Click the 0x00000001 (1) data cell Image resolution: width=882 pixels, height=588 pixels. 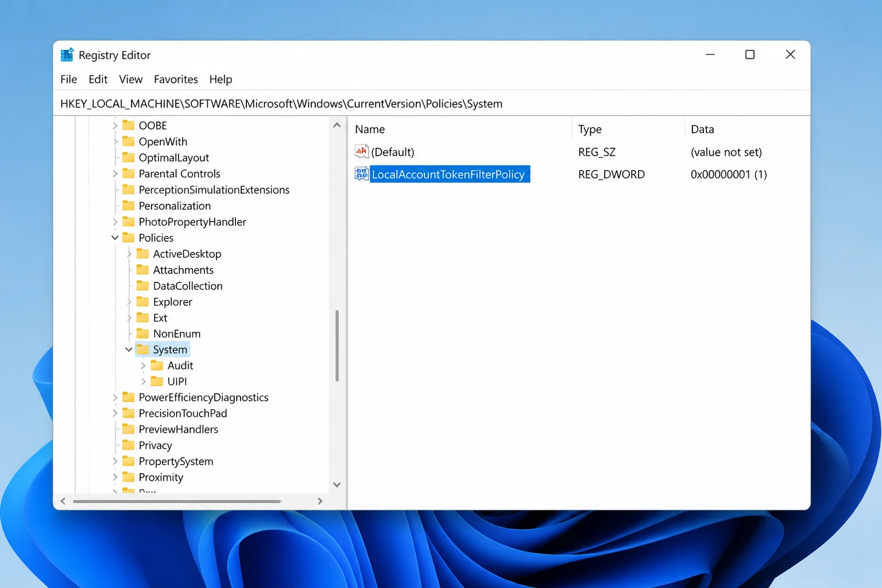point(729,174)
